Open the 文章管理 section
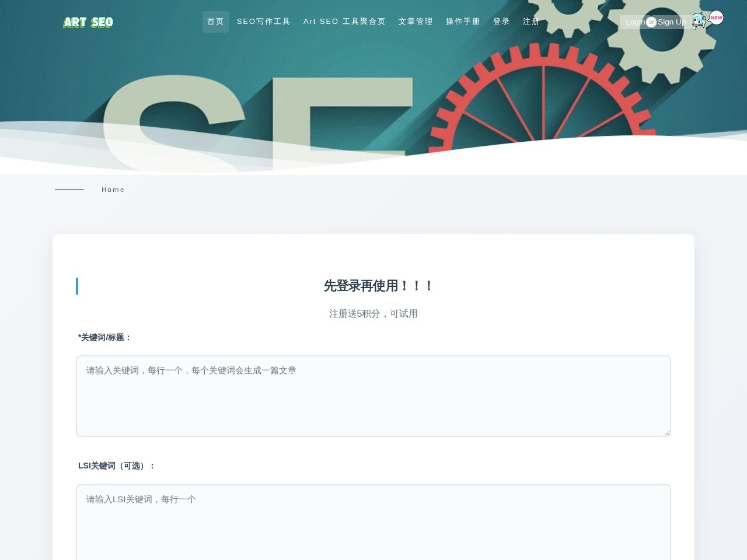 coord(415,21)
